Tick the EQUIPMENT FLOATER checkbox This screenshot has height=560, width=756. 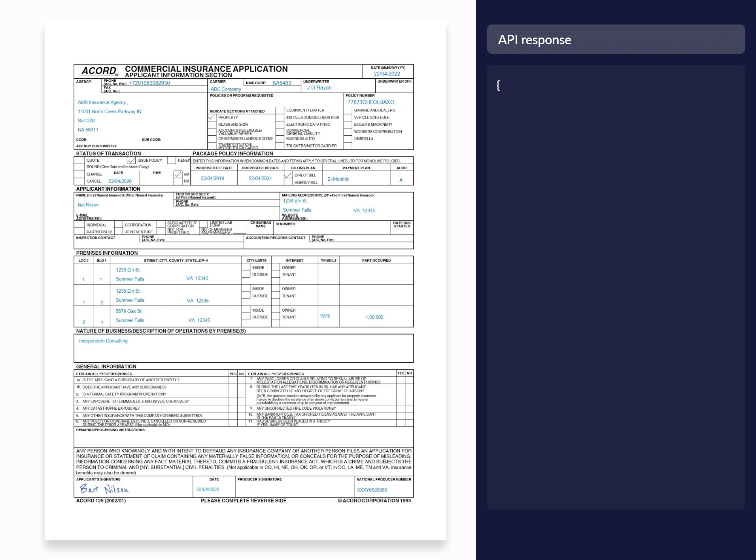click(x=280, y=110)
